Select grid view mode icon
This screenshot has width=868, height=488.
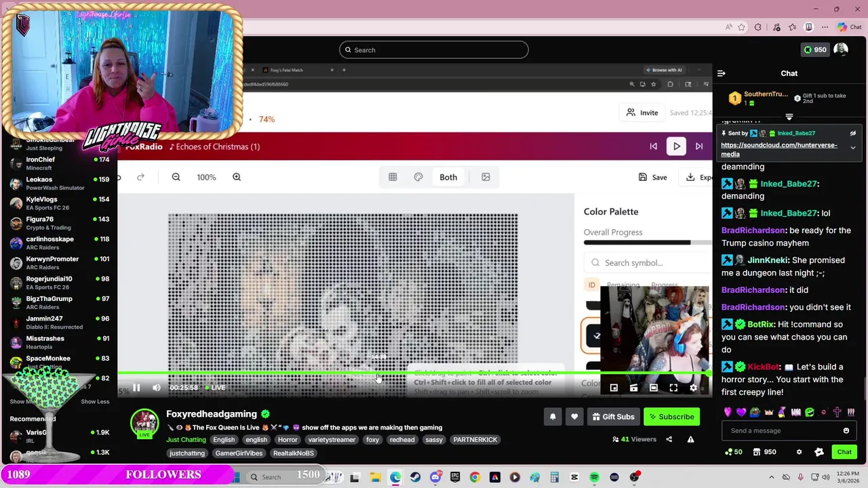[393, 177]
